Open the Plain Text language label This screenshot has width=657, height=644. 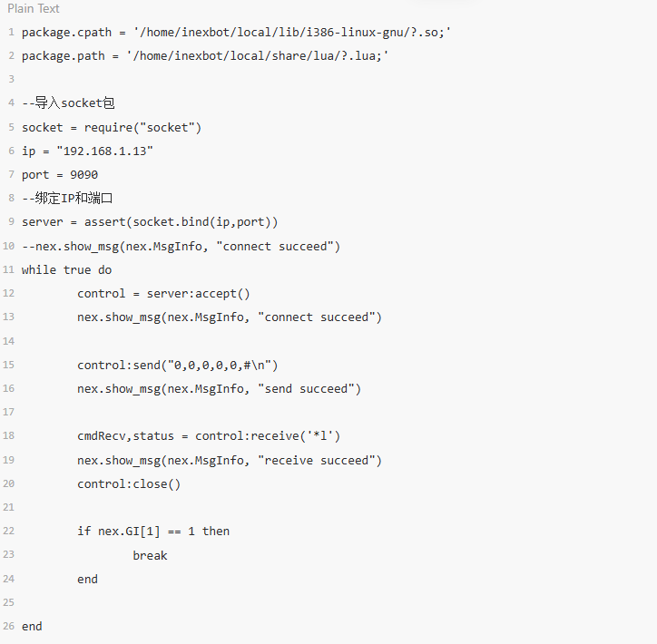[34, 8]
